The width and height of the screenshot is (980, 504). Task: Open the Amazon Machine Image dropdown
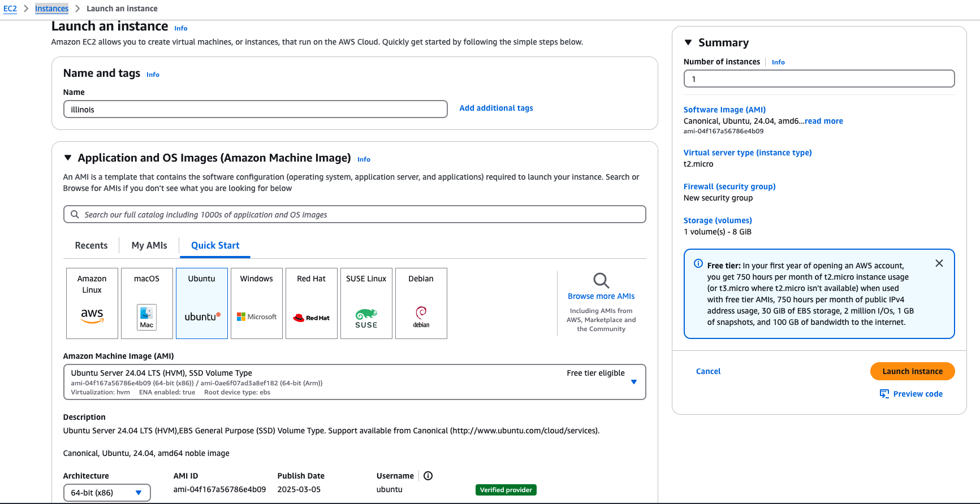(355, 382)
